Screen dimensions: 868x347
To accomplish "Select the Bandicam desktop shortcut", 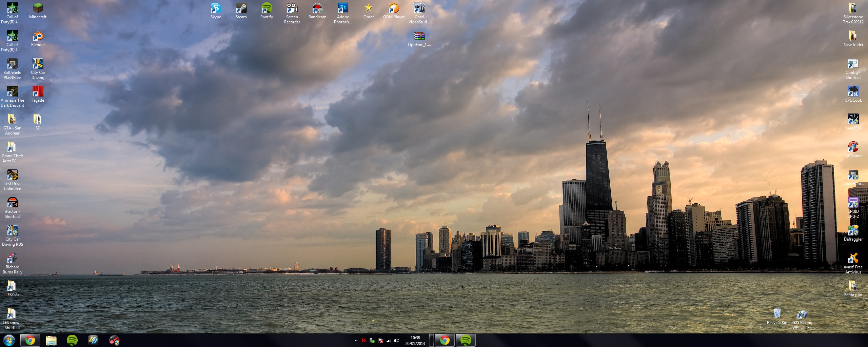I will pyautogui.click(x=317, y=11).
